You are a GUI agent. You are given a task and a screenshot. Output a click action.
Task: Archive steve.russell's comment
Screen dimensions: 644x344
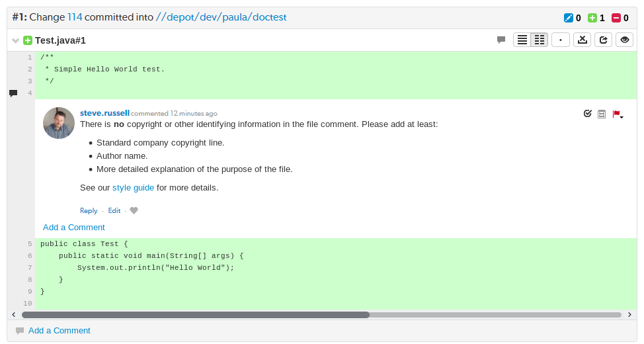click(602, 114)
